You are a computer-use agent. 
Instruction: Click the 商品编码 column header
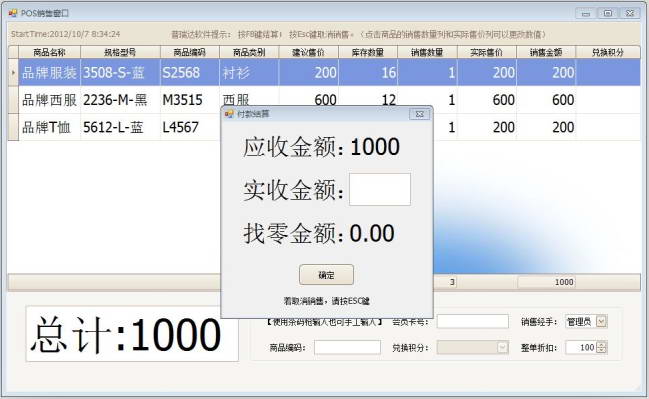tap(190, 52)
